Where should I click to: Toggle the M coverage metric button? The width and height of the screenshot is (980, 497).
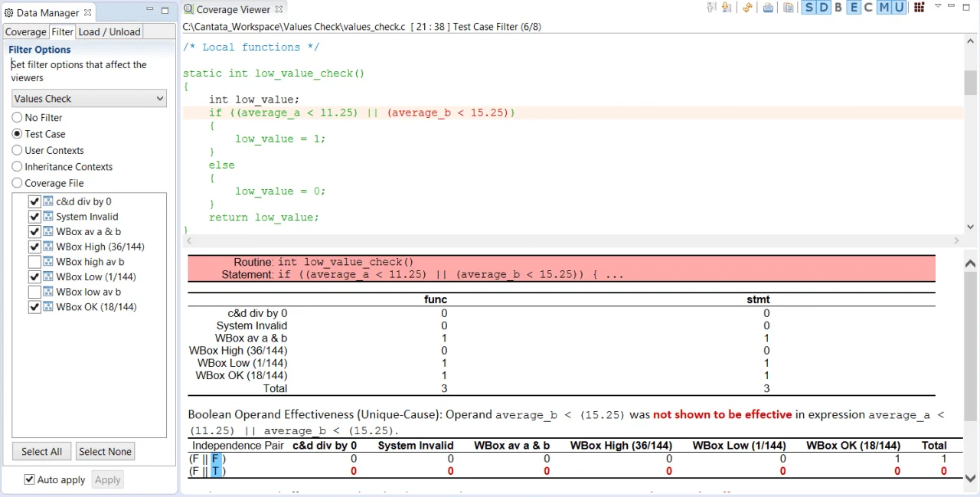tap(884, 8)
